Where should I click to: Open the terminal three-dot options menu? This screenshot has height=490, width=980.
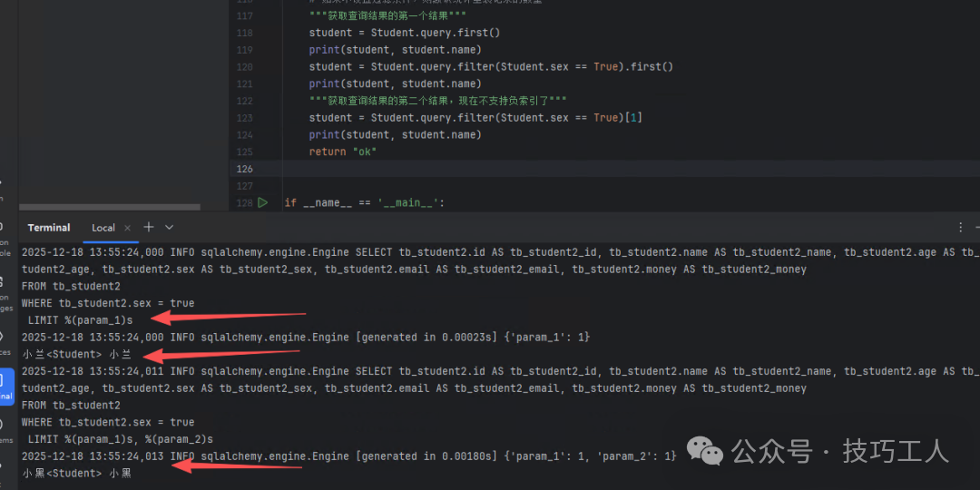point(961,228)
